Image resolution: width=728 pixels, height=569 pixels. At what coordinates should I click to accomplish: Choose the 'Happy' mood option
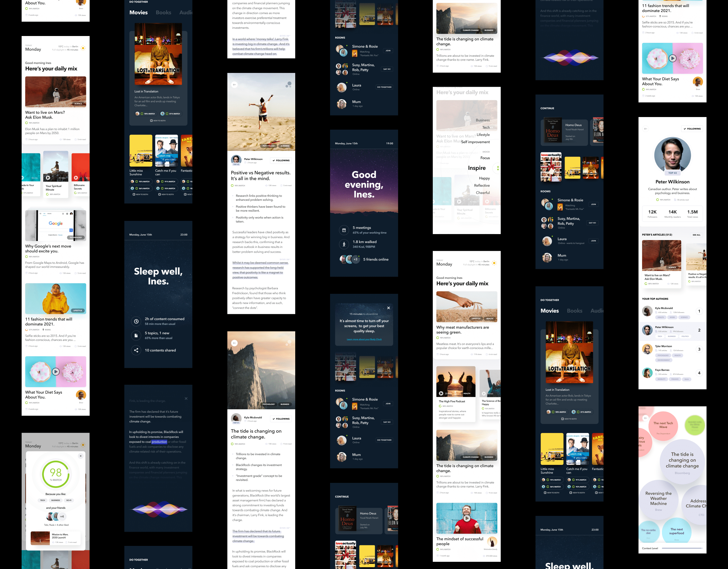pyautogui.click(x=484, y=178)
